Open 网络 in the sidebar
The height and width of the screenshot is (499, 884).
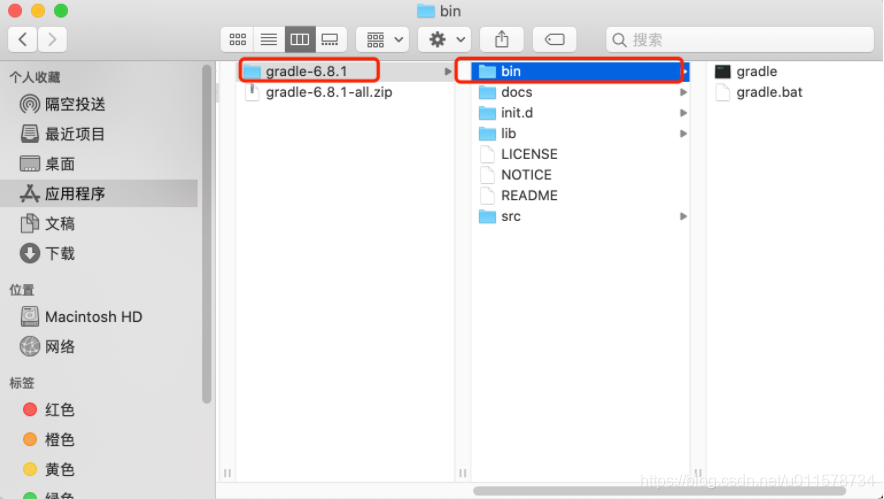(x=99, y=347)
